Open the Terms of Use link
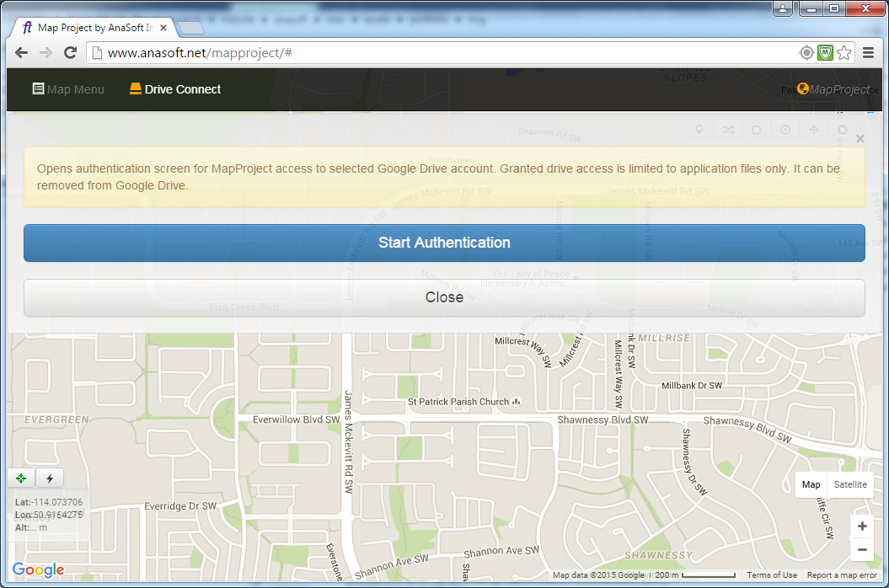This screenshot has width=889, height=588. tap(772, 575)
